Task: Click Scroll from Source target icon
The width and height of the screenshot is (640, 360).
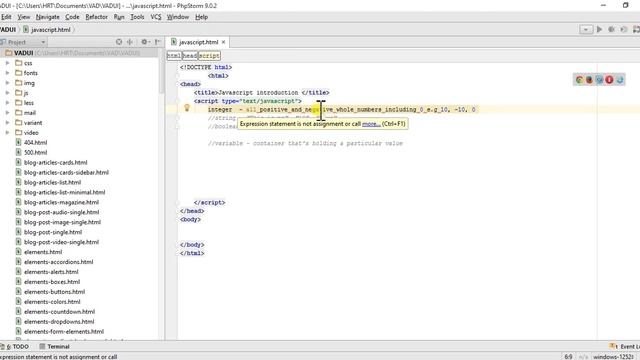Action: (119, 42)
